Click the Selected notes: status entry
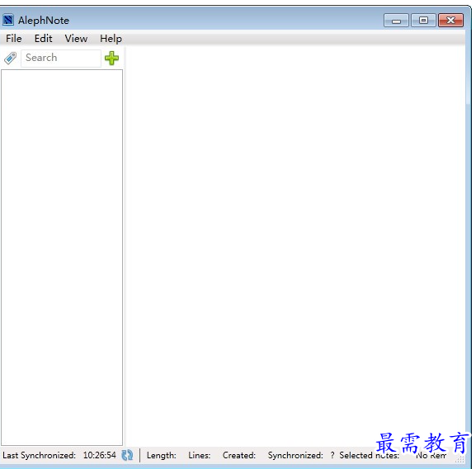The height and width of the screenshot is (469, 476). coord(369,455)
